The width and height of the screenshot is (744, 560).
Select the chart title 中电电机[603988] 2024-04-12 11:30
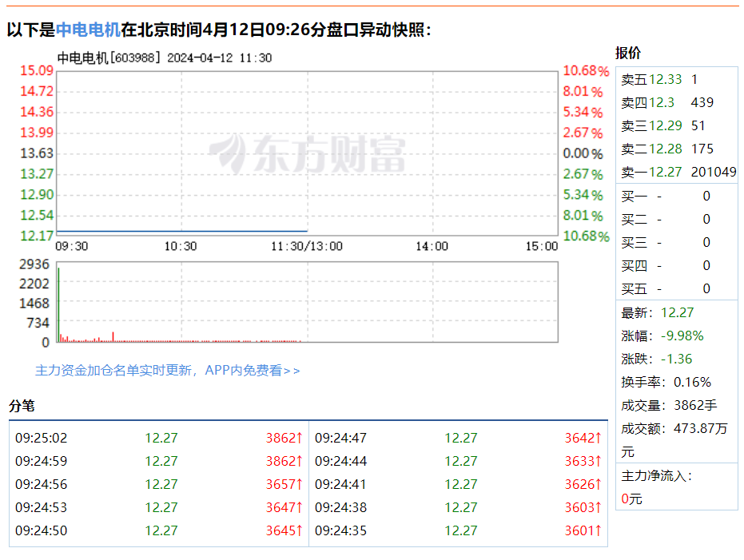pyautogui.click(x=164, y=58)
